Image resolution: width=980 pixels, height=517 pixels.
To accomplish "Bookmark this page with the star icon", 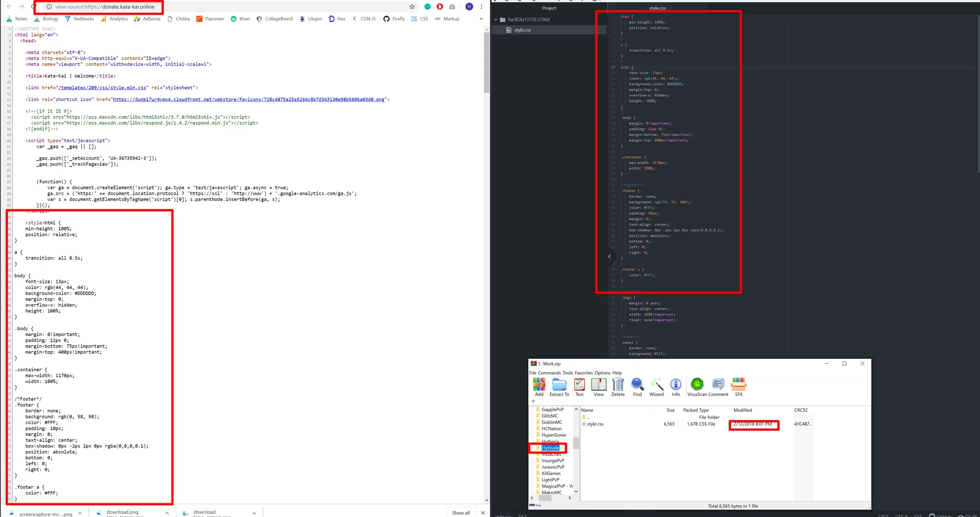I will (x=412, y=7).
